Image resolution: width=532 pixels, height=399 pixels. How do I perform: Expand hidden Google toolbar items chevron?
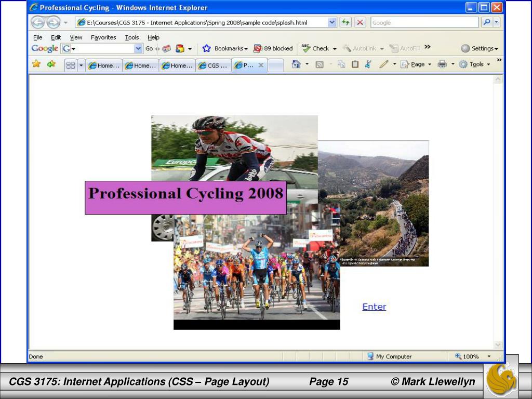[428, 47]
